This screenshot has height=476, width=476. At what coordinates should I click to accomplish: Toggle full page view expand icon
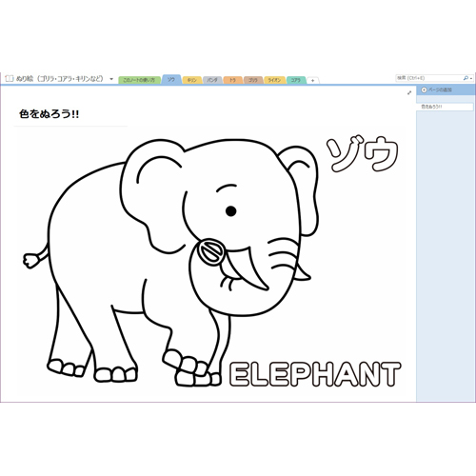pos(409,92)
